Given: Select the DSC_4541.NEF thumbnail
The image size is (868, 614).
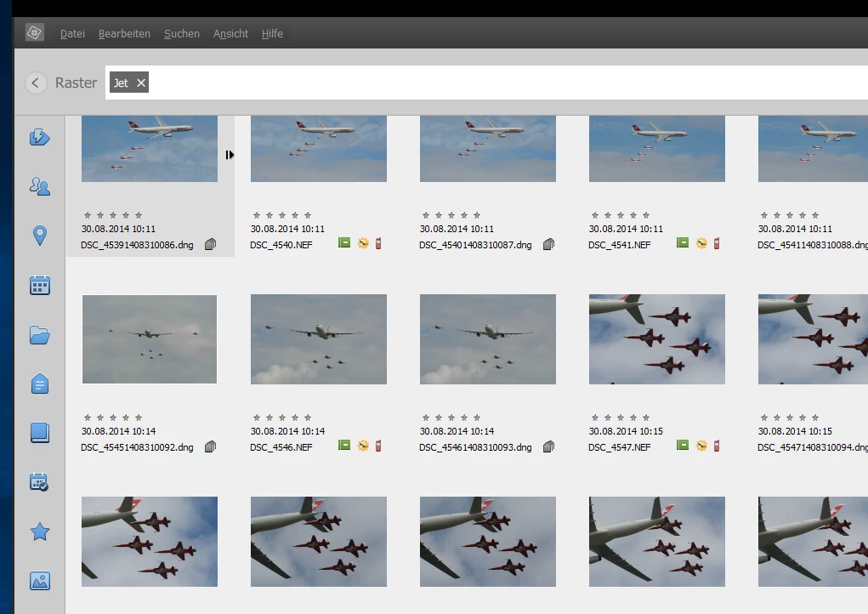Looking at the screenshot, I should [657, 149].
